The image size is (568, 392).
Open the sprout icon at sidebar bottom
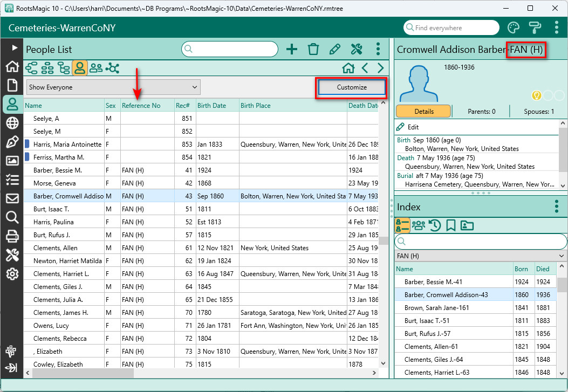(x=11, y=368)
